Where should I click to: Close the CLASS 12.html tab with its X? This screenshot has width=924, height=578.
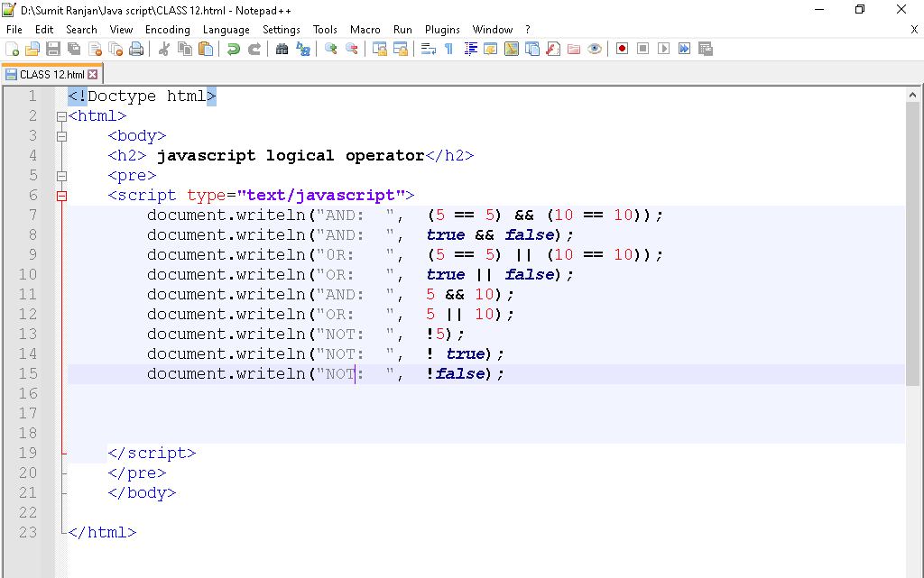point(92,75)
